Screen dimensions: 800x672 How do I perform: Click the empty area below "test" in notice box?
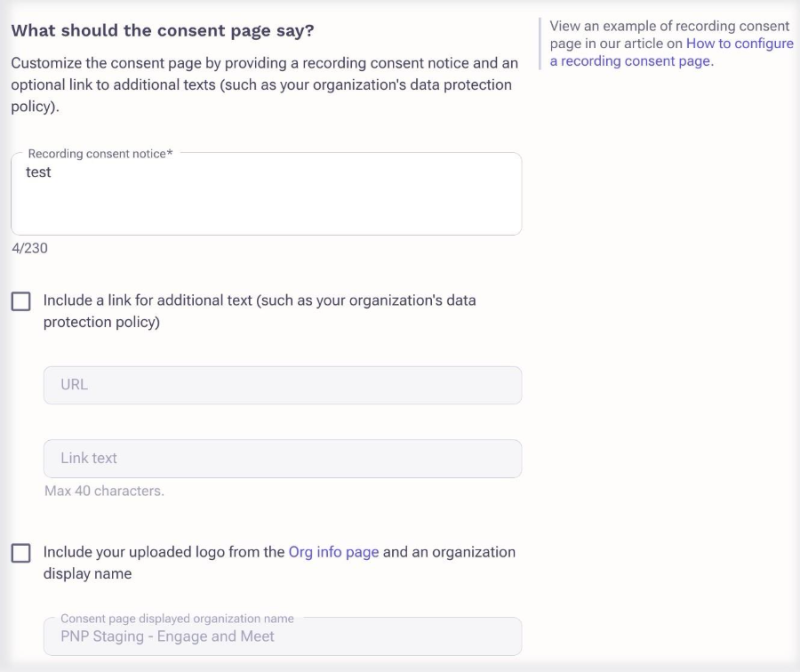[266, 212]
